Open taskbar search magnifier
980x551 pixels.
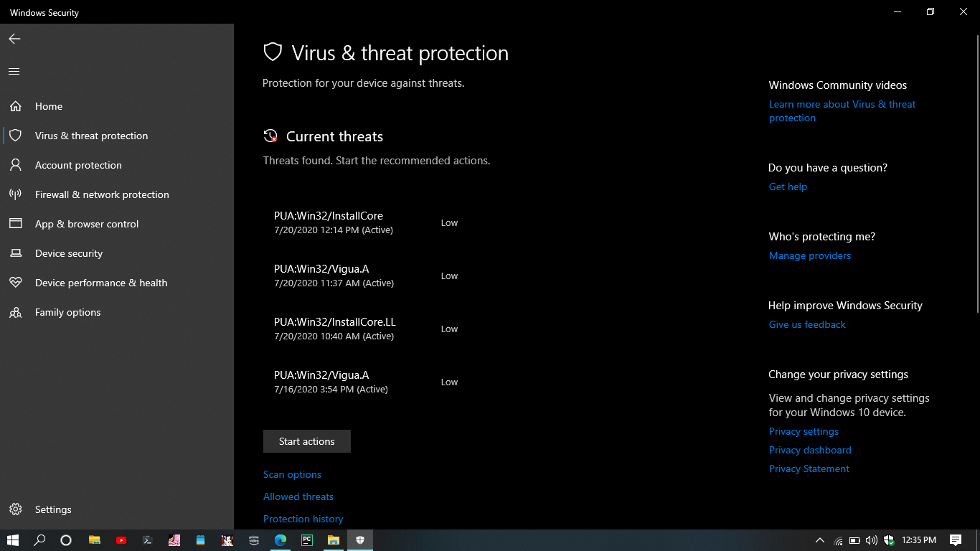coord(39,540)
